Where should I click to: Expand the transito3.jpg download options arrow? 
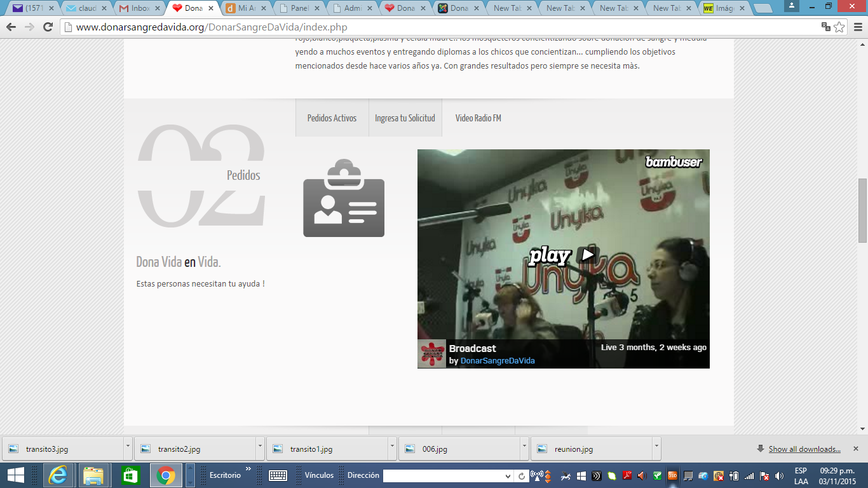point(128,449)
